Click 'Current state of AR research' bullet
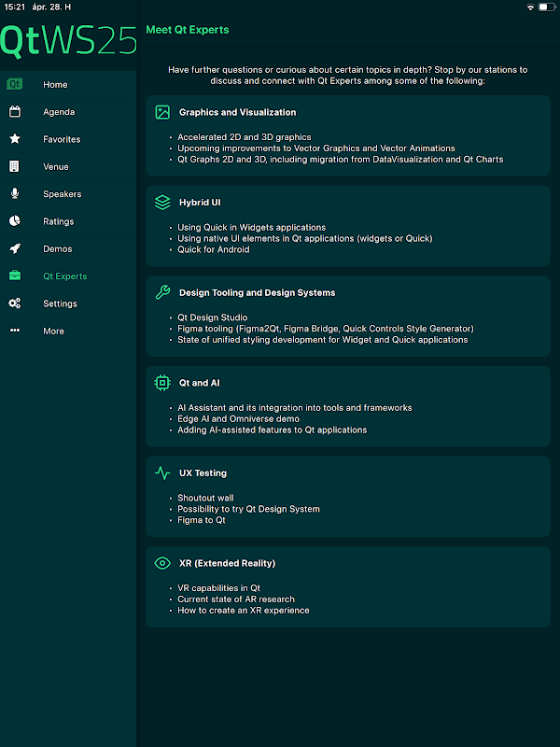This screenshot has height=747, width=560. click(236, 599)
